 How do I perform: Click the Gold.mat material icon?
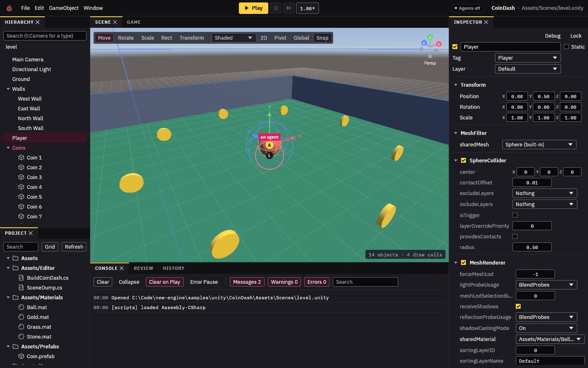coord(21,317)
